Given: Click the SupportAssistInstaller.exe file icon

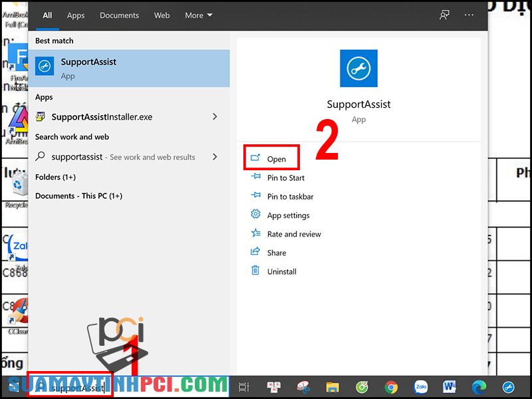Looking at the screenshot, I should pos(40,116).
